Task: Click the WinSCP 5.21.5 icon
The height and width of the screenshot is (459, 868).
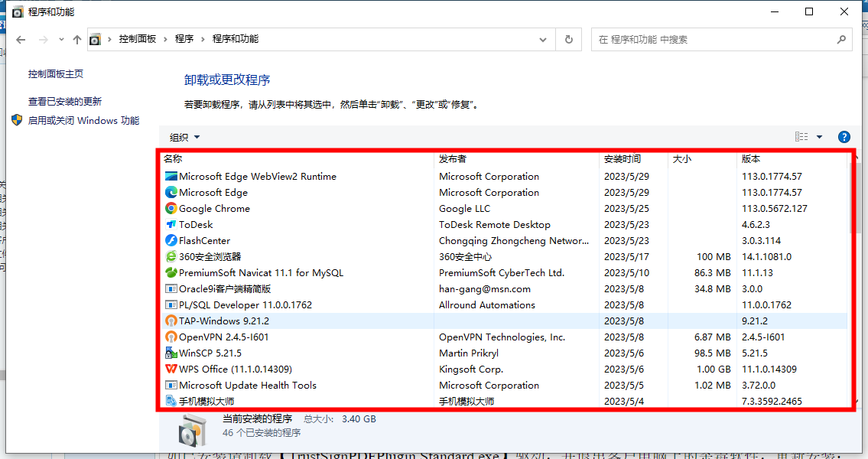Action: (x=171, y=353)
